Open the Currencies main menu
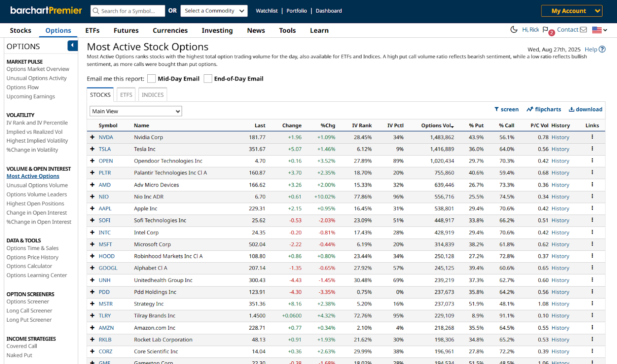Image resolution: width=617 pixels, height=364 pixels. coord(170,30)
